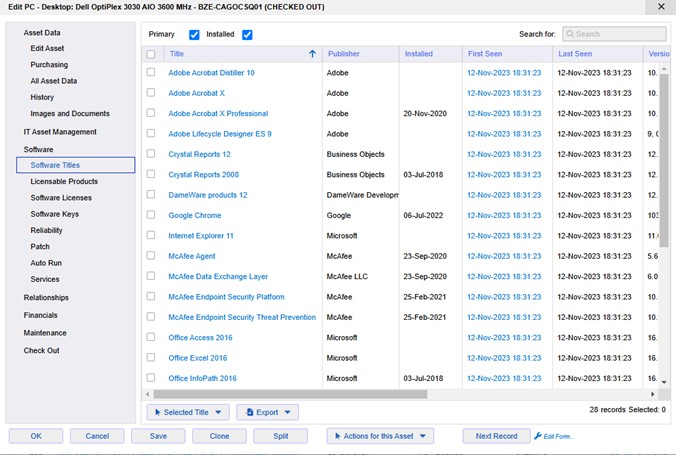Open Images and Documents section
The image size is (676, 455).
pos(70,113)
